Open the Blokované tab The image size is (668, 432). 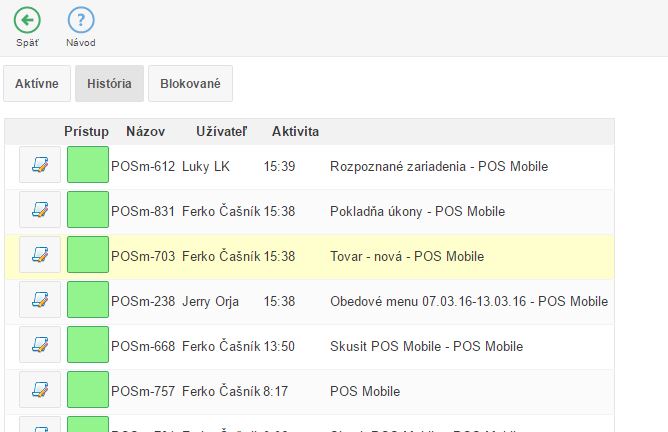coord(190,84)
